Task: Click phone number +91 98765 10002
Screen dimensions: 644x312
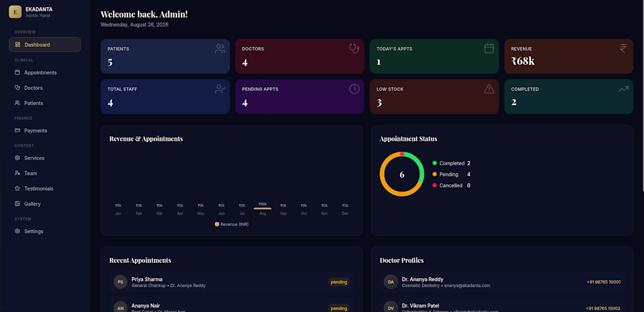Action: (x=604, y=308)
